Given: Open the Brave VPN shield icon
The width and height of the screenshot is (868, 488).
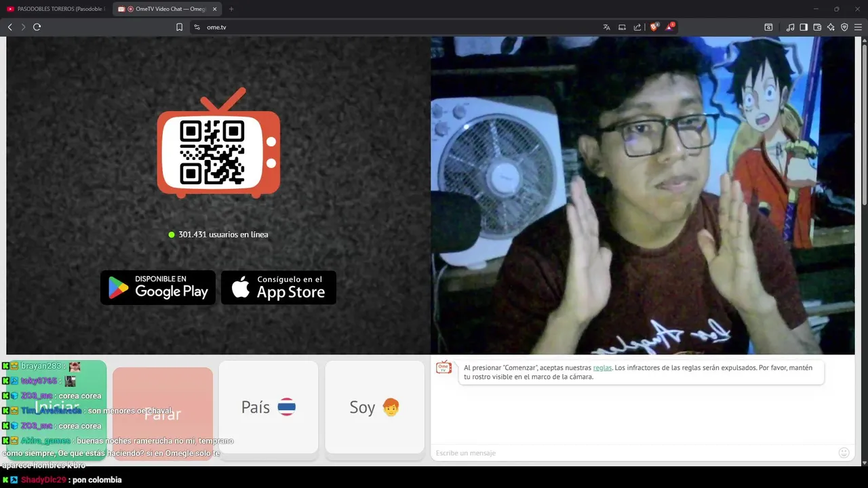Looking at the screenshot, I should click(844, 27).
